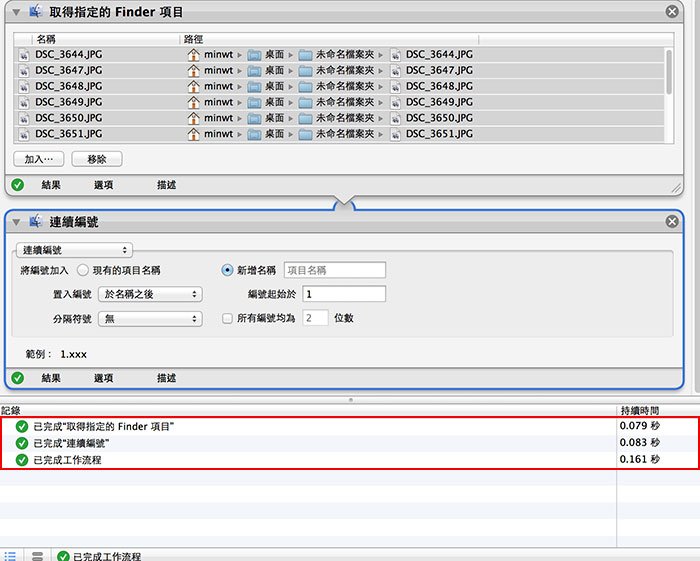Image resolution: width=700 pixels, height=561 pixels.
Task: Click Finder icon of 連續編號 header
Action: (36, 221)
